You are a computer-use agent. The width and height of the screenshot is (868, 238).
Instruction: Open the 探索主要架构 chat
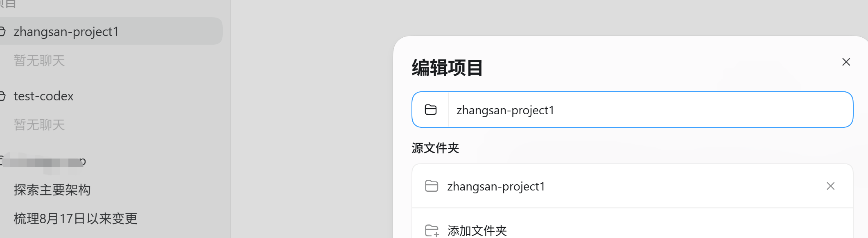pyautogui.click(x=52, y=190)
